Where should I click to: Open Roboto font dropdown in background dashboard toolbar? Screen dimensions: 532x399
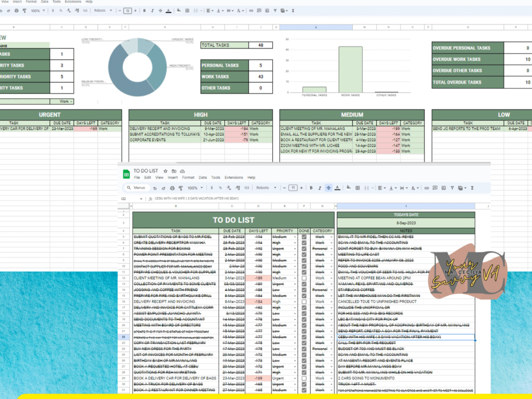pos(103,11)
